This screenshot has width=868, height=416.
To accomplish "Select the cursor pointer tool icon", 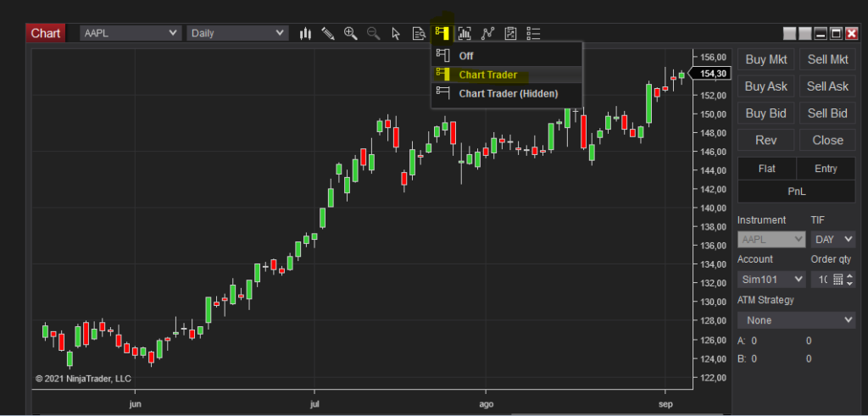I will (x=396, y=34).
